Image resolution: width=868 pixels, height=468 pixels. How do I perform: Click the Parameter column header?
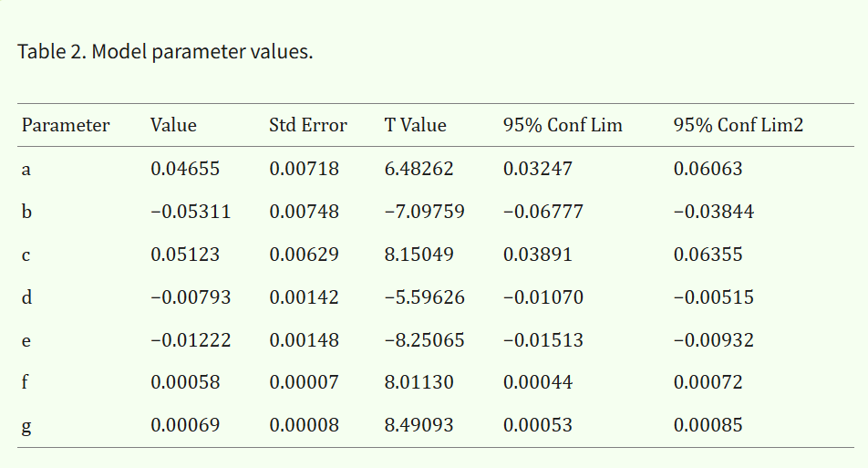[66, 126]
